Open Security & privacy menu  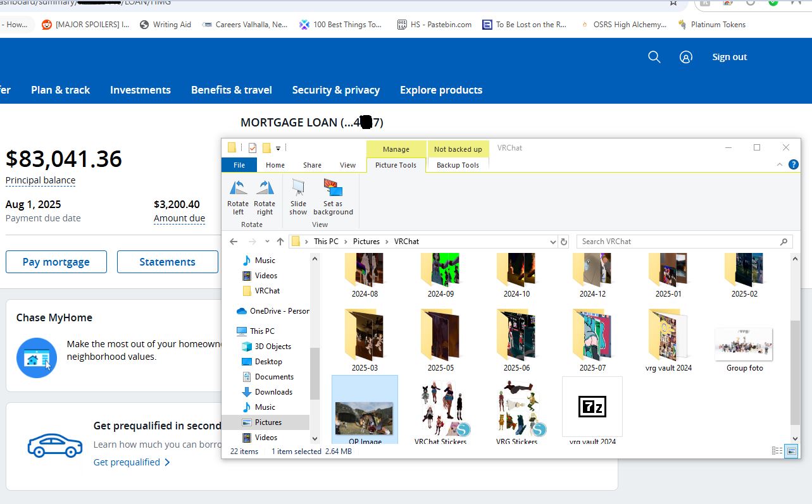[x=336, y=90]
